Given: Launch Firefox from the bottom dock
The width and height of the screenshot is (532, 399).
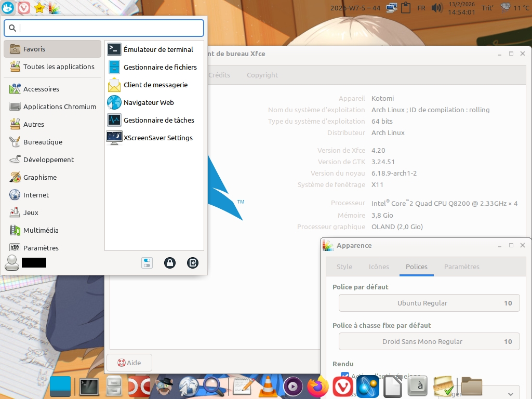Looking at the screenshot, I should click(318, 387).
